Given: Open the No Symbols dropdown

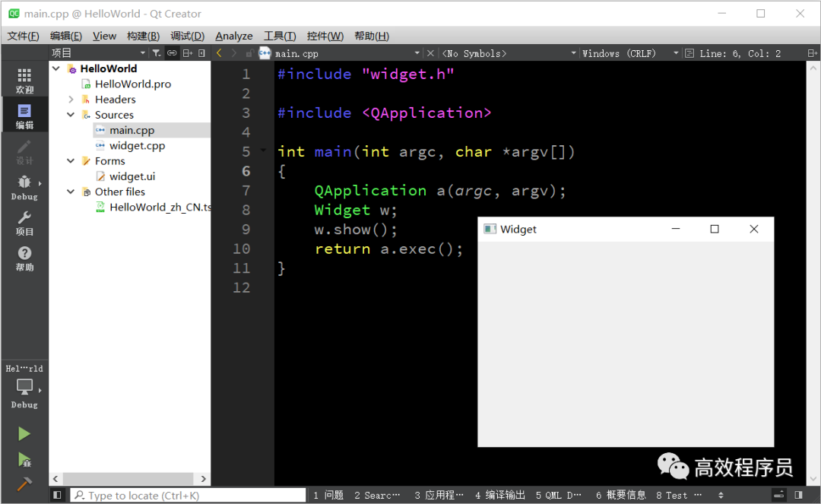Looking at the screenshot, I should (509, 53).
